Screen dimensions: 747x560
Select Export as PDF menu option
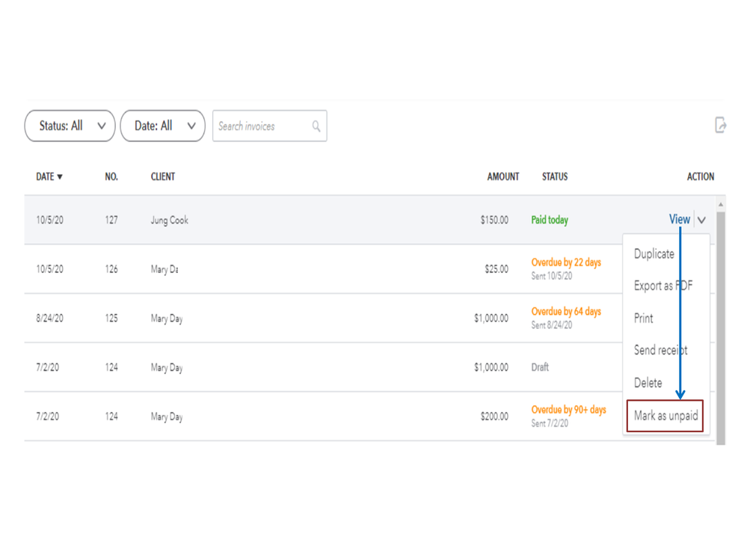click(x=663, y=286)
